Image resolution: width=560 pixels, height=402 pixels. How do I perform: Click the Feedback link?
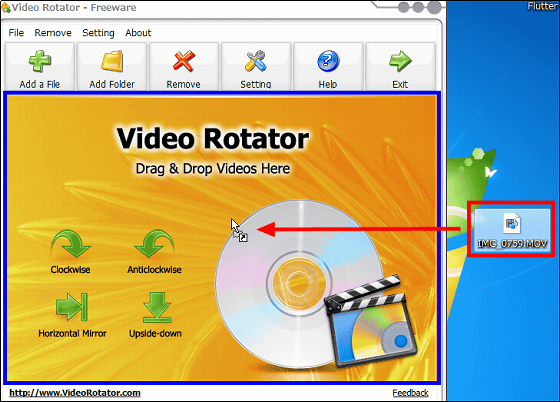click(x=410, y=393)
